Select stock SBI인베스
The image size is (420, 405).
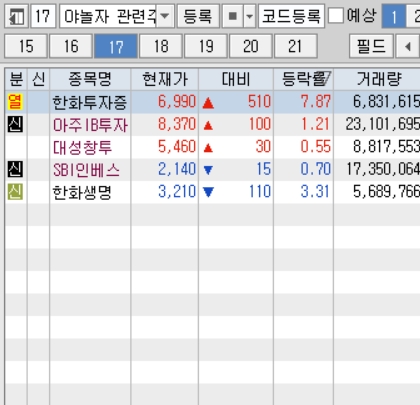click(86, 170)
